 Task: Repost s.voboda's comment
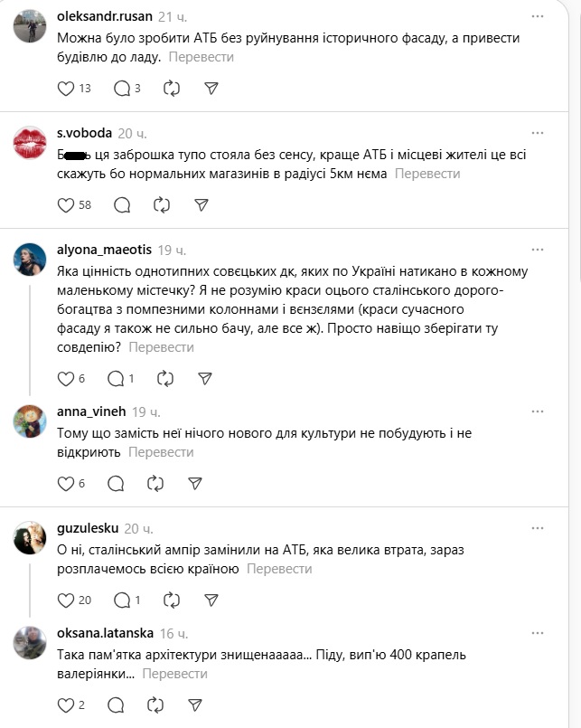coord(162,205)
